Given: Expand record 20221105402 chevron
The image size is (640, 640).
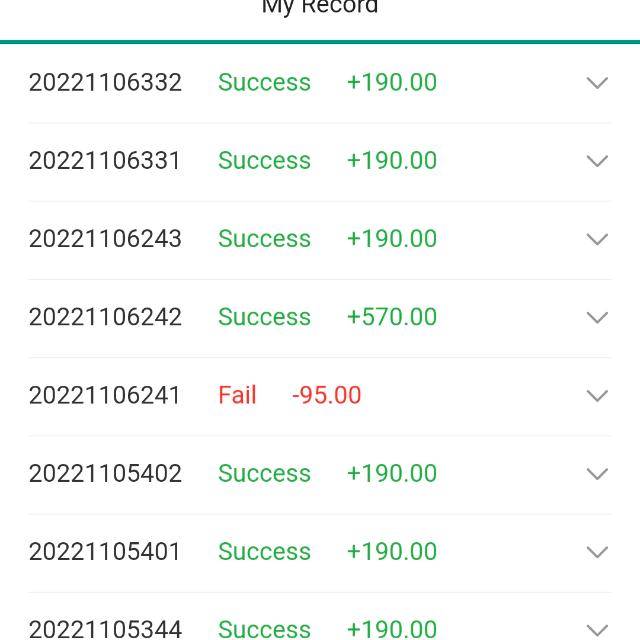Looking at the screenshot, I should pyautogui.click(x=597, y=473).
